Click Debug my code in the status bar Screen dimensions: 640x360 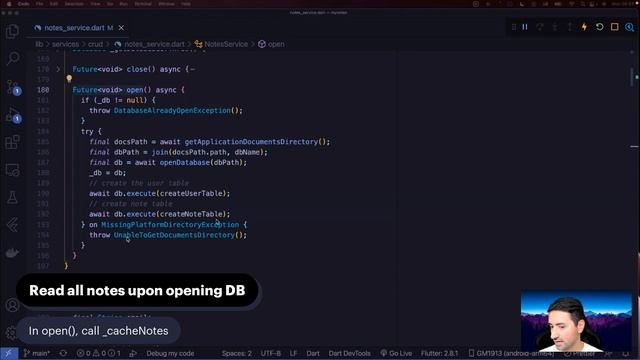coord(170,353)
